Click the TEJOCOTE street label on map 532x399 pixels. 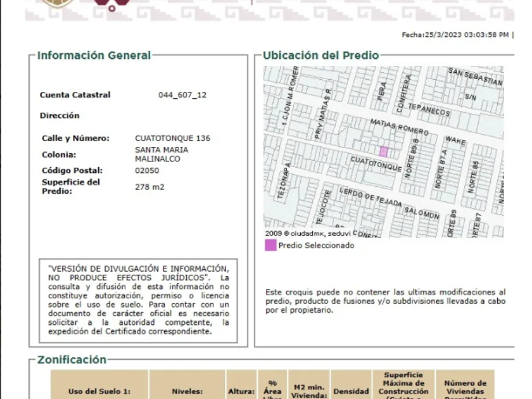[323, 207]
